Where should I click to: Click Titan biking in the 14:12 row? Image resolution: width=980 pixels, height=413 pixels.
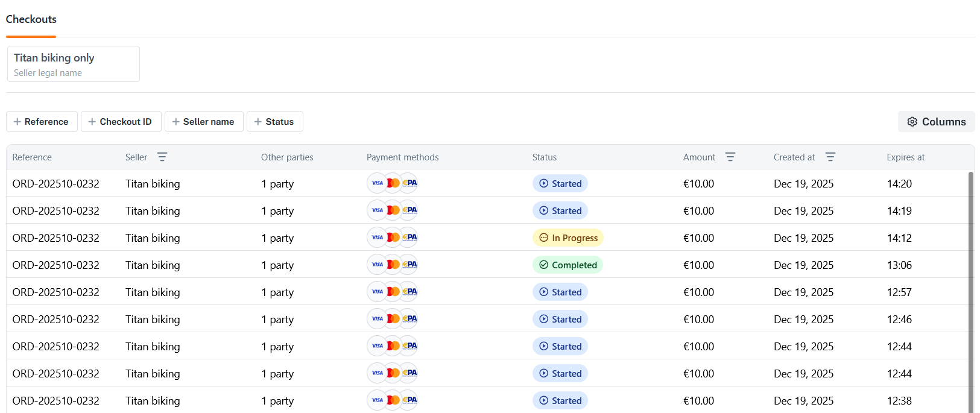153,238
